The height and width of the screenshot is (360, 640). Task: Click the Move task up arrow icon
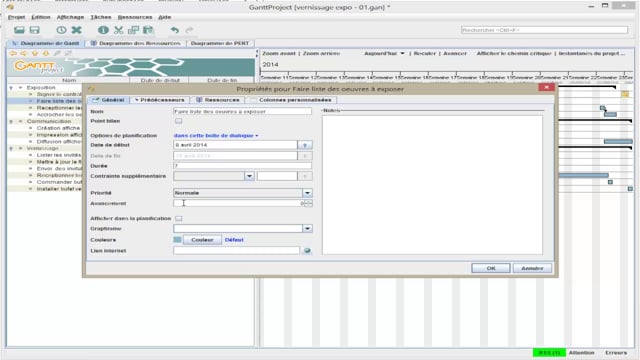coord(35,53)
